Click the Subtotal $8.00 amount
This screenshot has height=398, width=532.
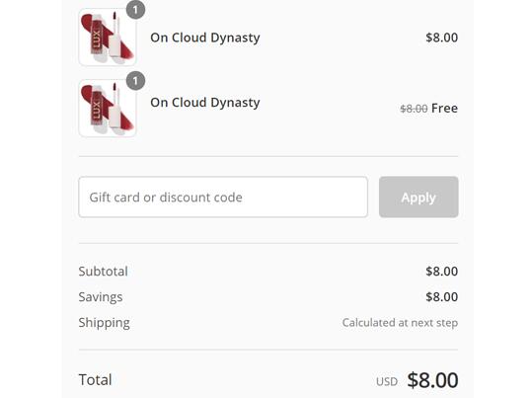click(442, 272)
